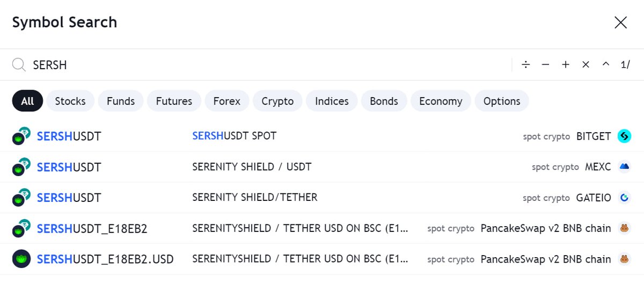The image size is (644, 283).
Task: Click the MEXC exchange name
Action: coord(598,167)
